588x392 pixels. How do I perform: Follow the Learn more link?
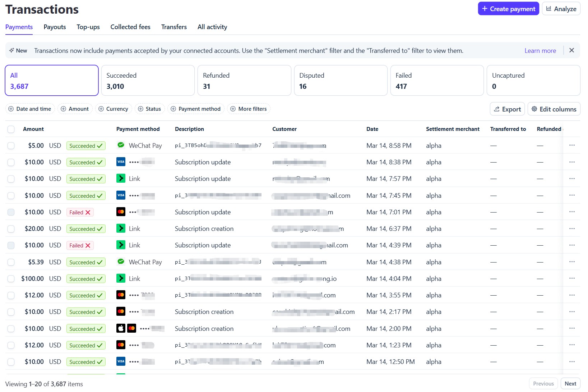[540, 51]
